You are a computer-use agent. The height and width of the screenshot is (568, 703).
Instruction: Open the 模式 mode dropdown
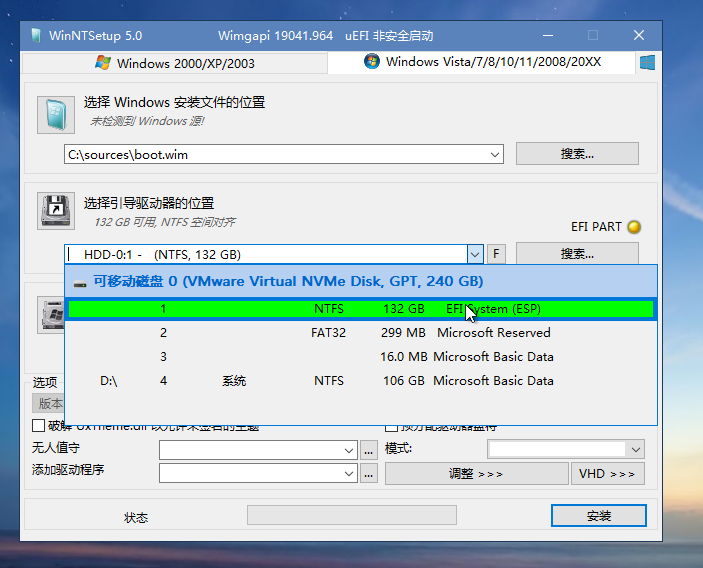[x=635, y=450]
